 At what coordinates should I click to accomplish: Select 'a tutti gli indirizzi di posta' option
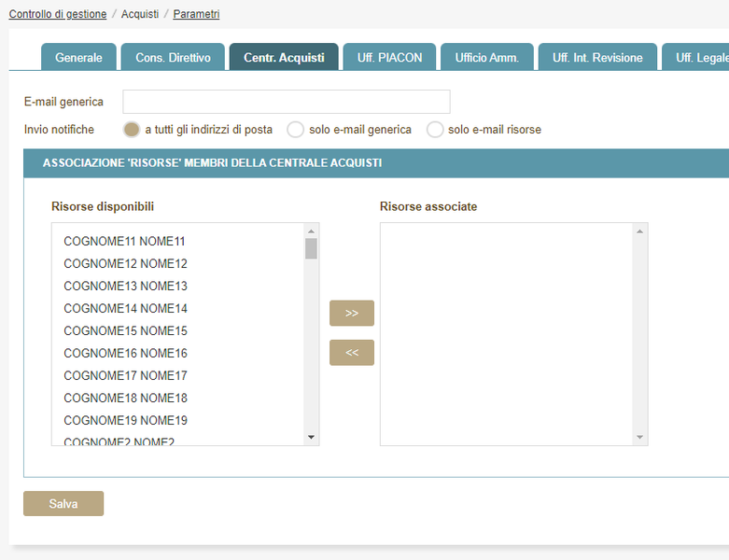point(132,130)
